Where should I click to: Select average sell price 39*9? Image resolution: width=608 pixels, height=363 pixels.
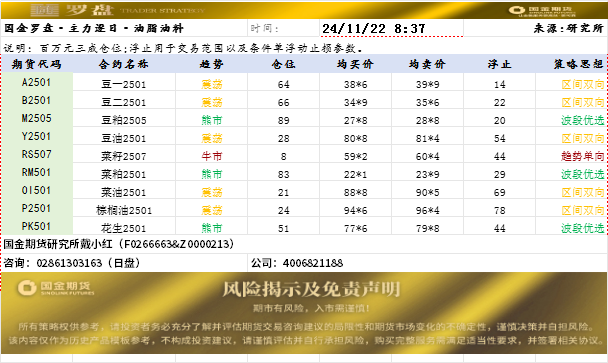(427, 84)
